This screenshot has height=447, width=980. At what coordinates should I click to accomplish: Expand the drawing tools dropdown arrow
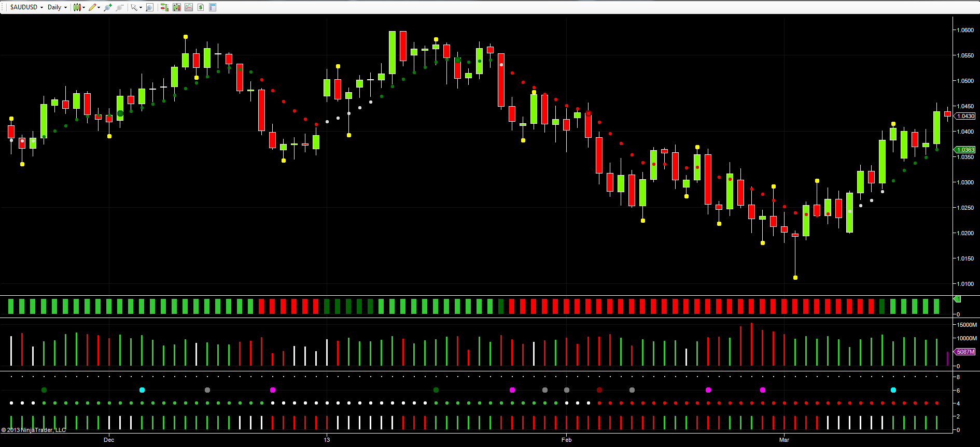(x=99, y=7)
